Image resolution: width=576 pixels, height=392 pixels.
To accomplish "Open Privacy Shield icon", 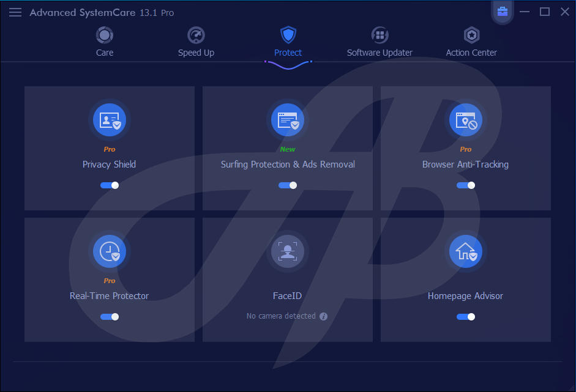I will (110, 120).
